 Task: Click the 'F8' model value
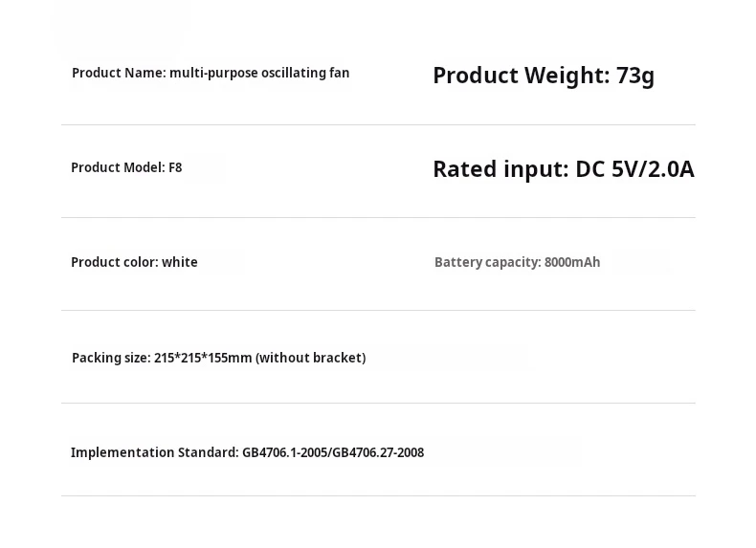(x=175, y=167)
